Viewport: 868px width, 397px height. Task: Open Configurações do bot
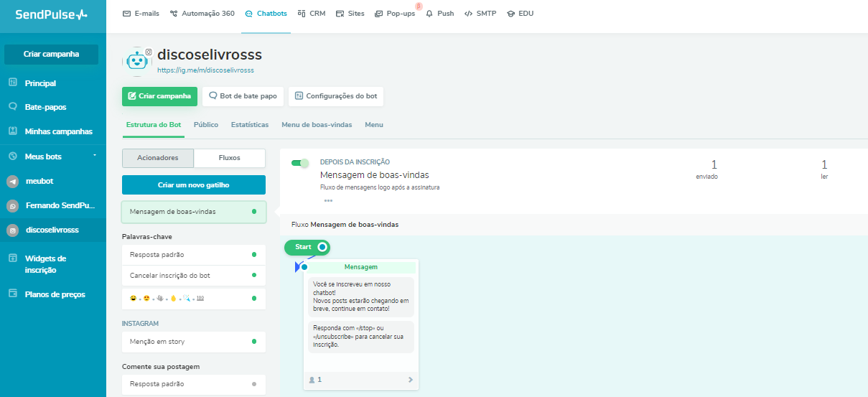[335, 96]
